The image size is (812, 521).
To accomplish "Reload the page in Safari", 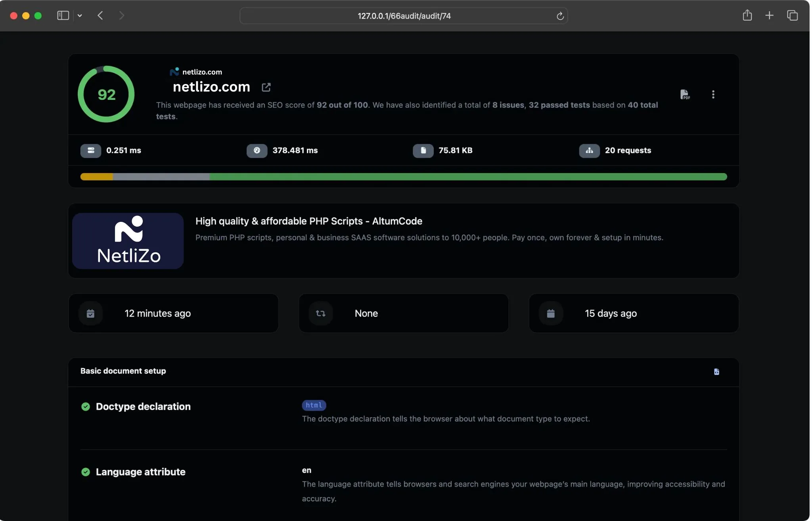I will click(x=560, y=16).
